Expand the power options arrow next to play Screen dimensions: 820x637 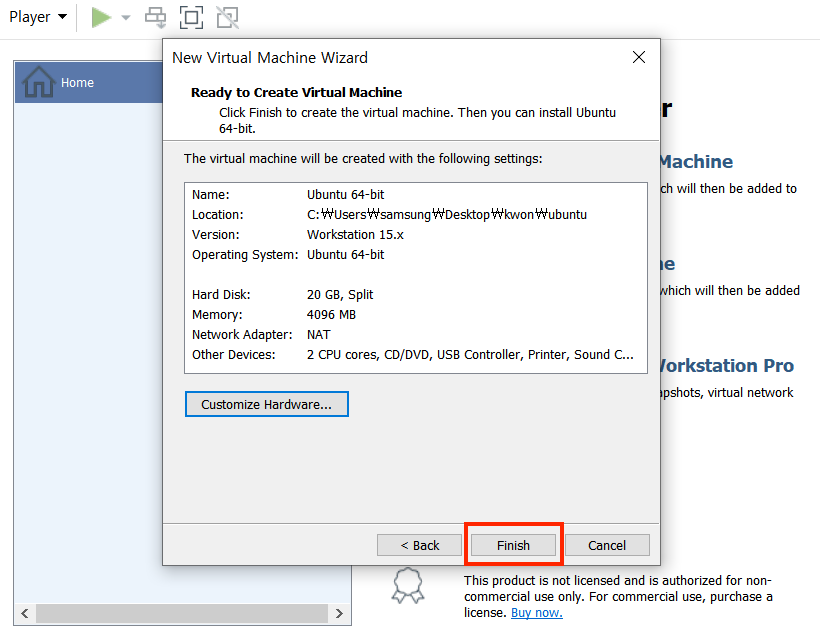pyautogui.click(x=126, y=17)
